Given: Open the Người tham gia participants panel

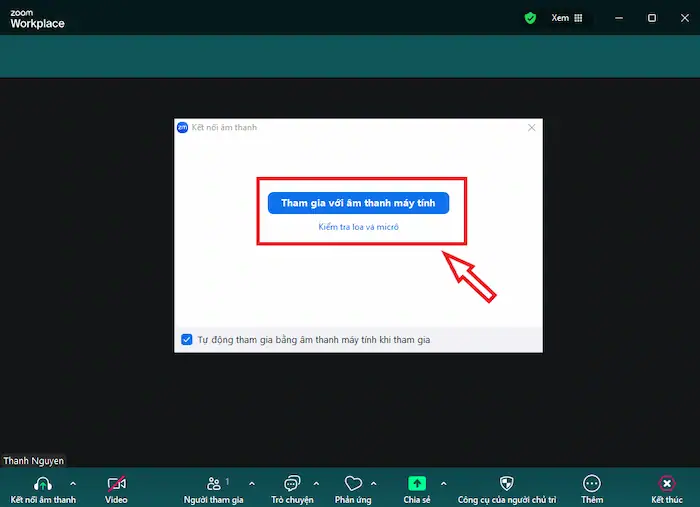Looking at the screenshot, I should coord(214,483).
